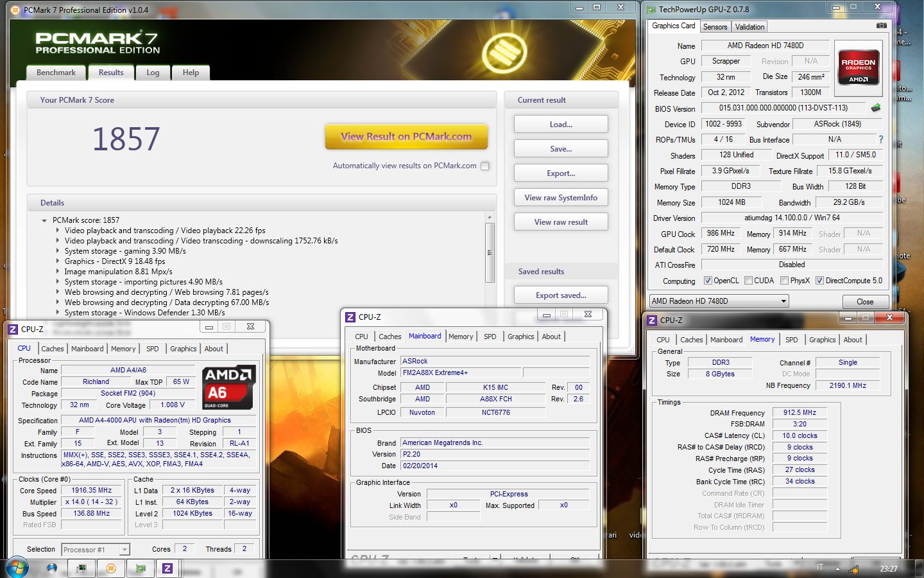The width and height of the screenshot is (924, 578).
Task: Open SPD tab in CPU-Z Mainboard window
Action: tap(490, 337)
